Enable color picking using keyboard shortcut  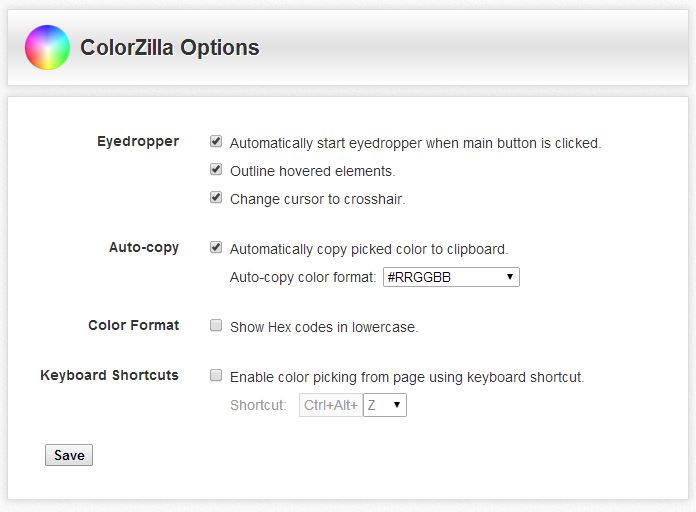pos(216,376)
